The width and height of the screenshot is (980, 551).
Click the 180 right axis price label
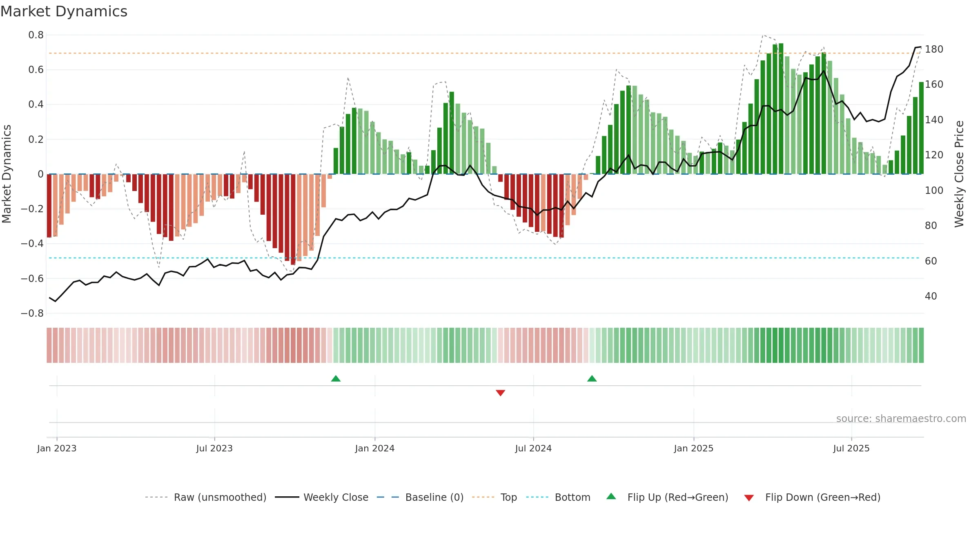934,49
